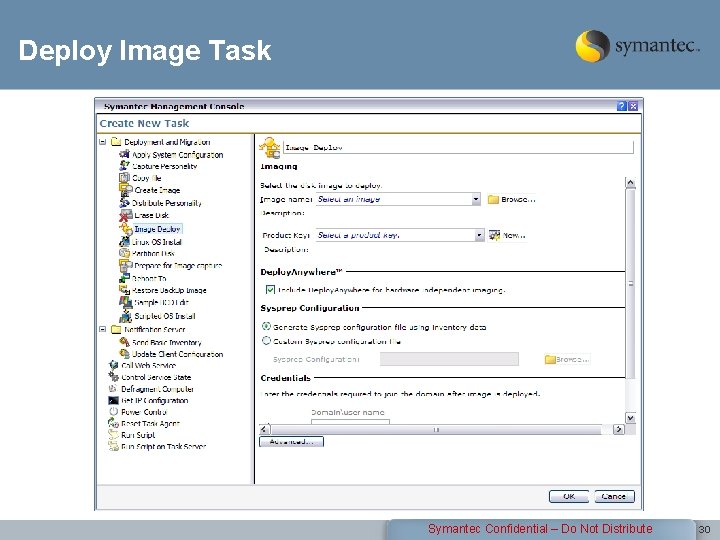The image size is (720, 540).
Task: Click the Reboot To icon
Action: (x=124, y=278)
